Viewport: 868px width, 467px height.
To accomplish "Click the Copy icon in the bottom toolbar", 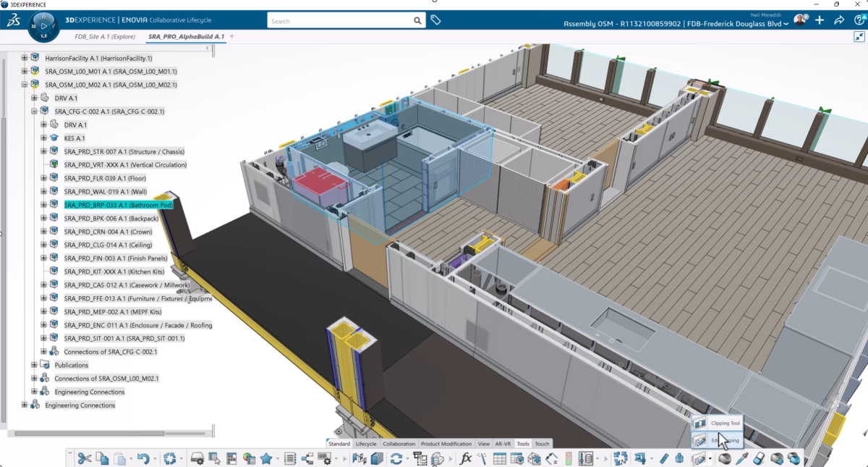I will 101,457.
